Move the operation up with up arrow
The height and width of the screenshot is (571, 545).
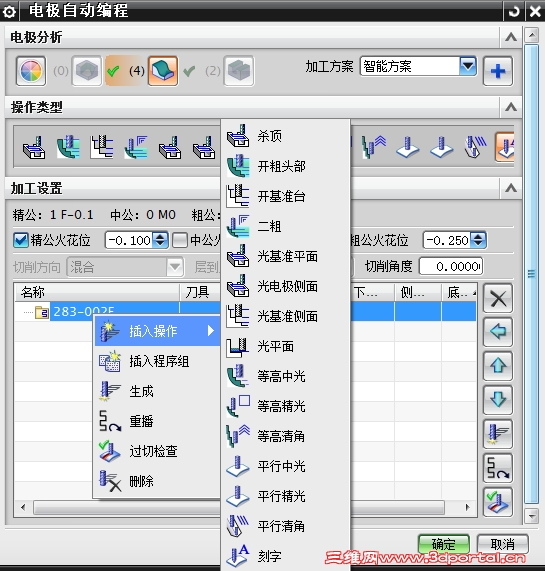[498, 366]
